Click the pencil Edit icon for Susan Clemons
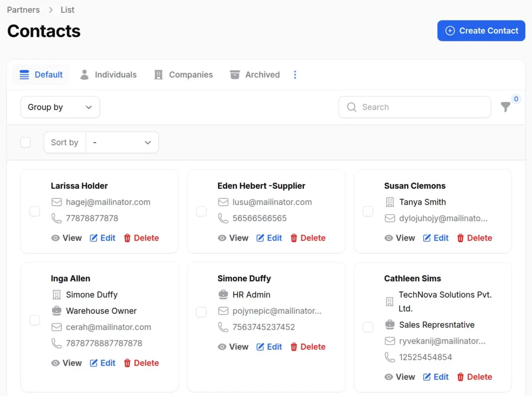Viewport: 532px width, 396px height. [427, 238]
